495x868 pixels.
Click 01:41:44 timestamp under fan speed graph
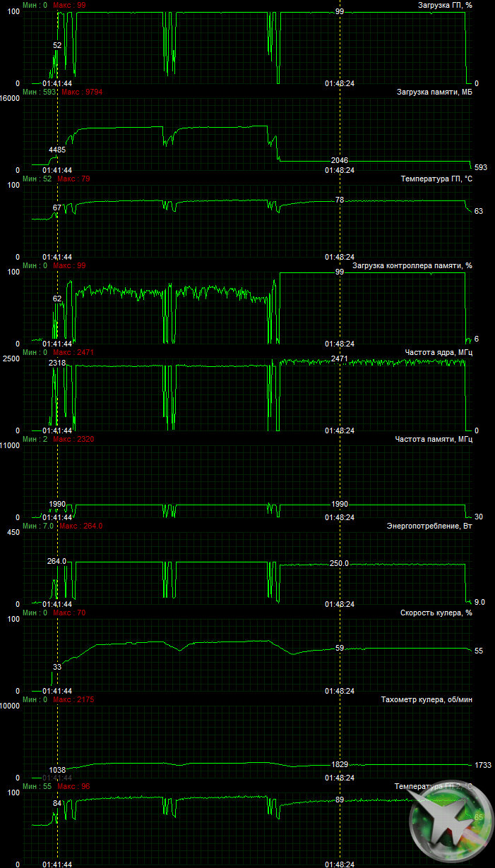pyautogui.click(x=57, y=691)
